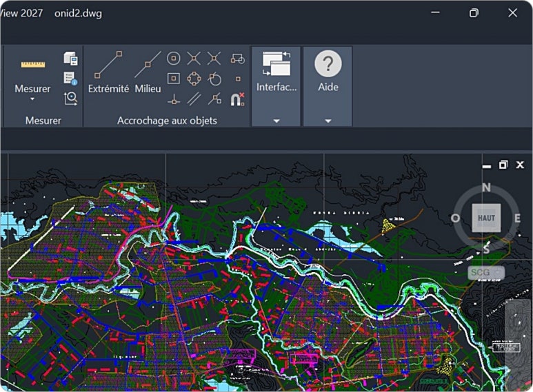Open the Interface panel button
Screen dimensions: 533x392
[x=276, y=72]
